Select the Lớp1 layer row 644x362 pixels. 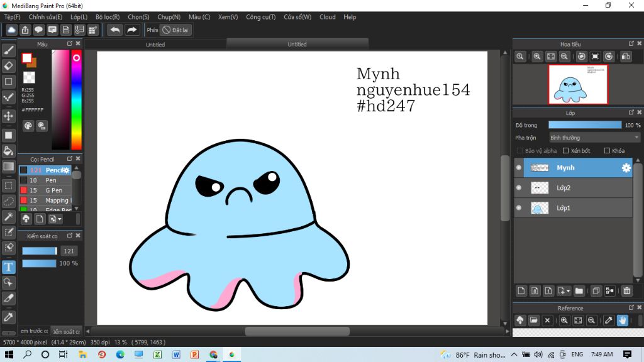click(x=574, y=207)
